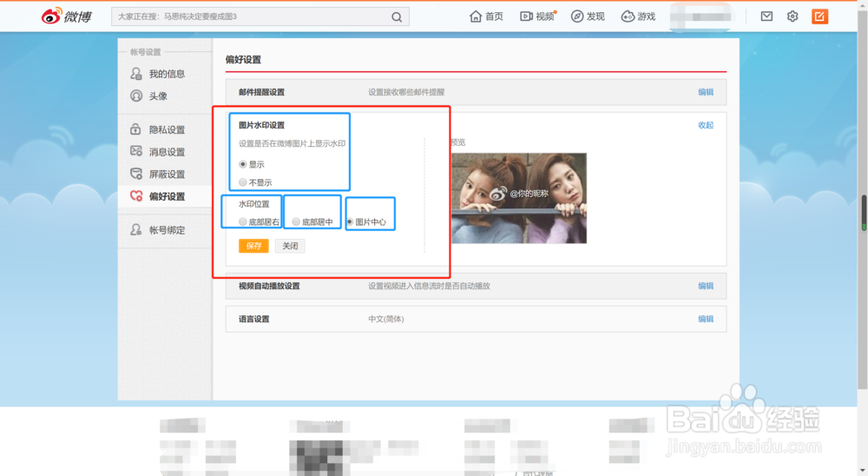Click the 头像 avatar icon

[x=136, y=96]
